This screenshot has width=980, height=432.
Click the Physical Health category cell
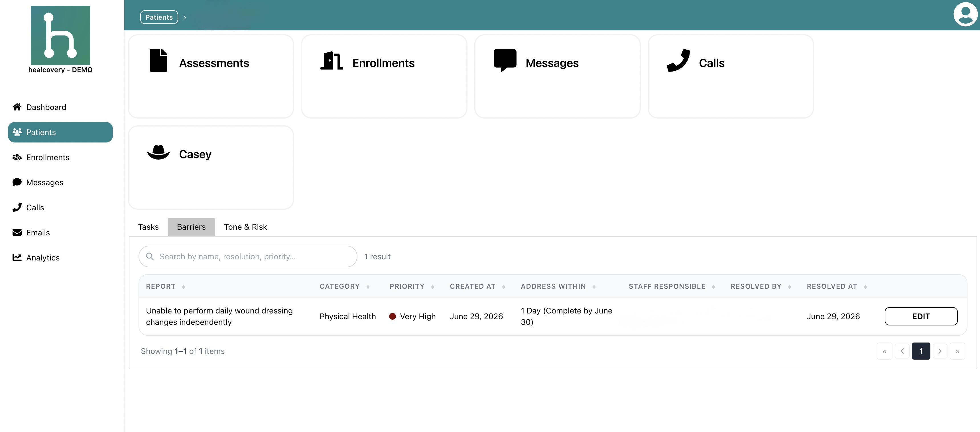[348, 317]
